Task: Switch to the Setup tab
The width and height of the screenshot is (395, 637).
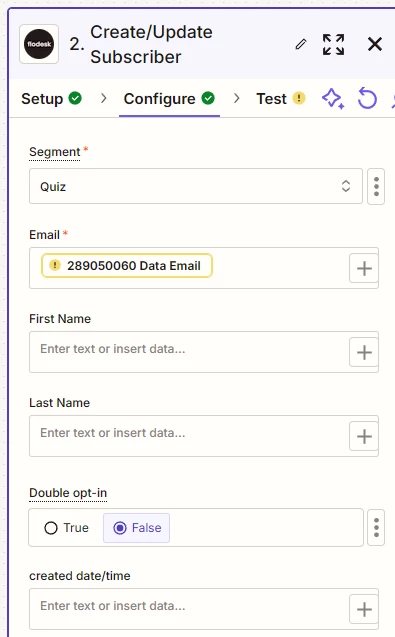Action: pyautogui.click(x=52, y=99)
